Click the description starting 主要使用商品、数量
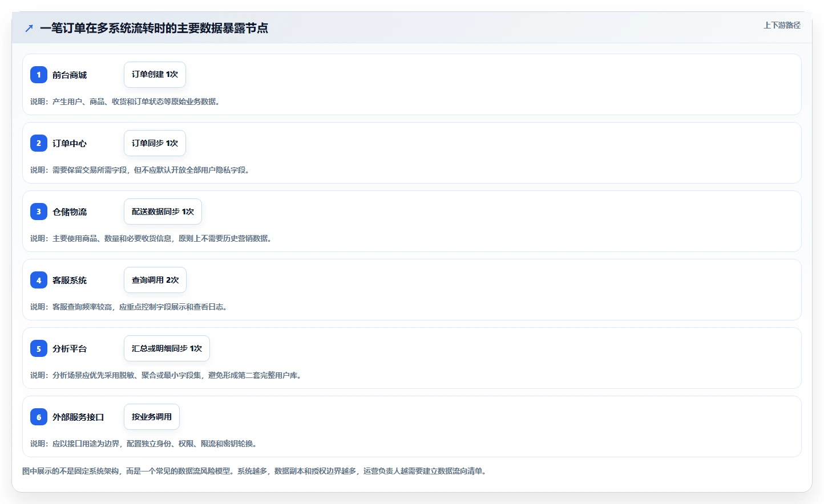 [x=151, y=238]
